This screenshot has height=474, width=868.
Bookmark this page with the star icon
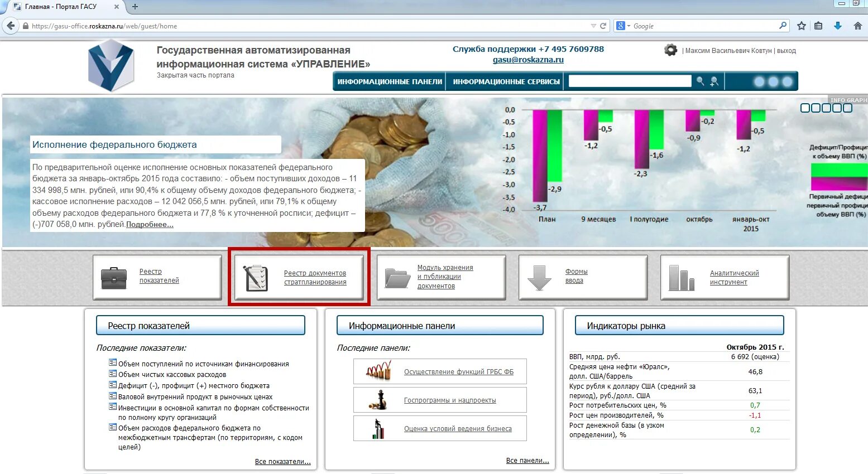[802, 26]
